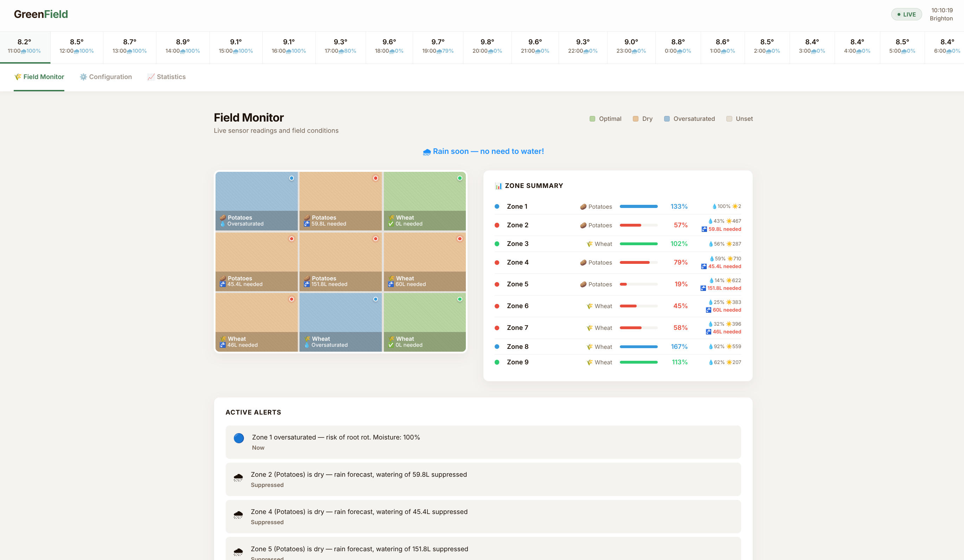Click the Zone 5 moisture progress bar
Viewport: 964px width, 560px height.
638,284
